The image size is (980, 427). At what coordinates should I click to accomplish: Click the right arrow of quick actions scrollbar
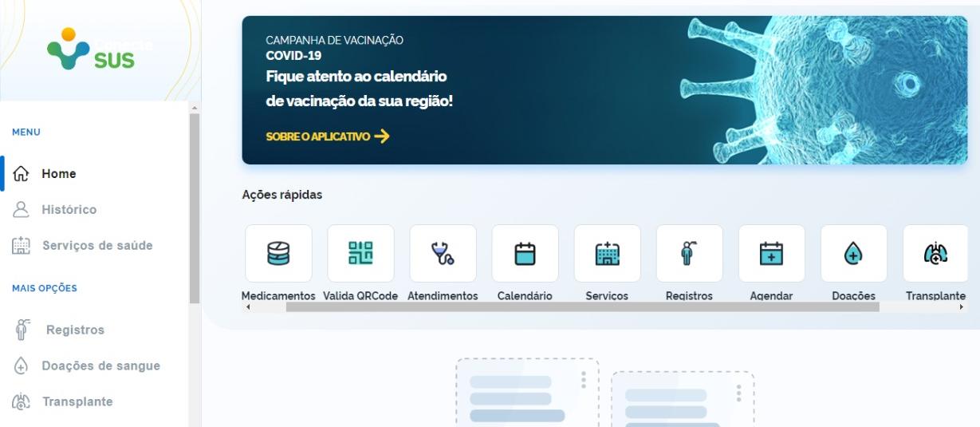(961, 307)
